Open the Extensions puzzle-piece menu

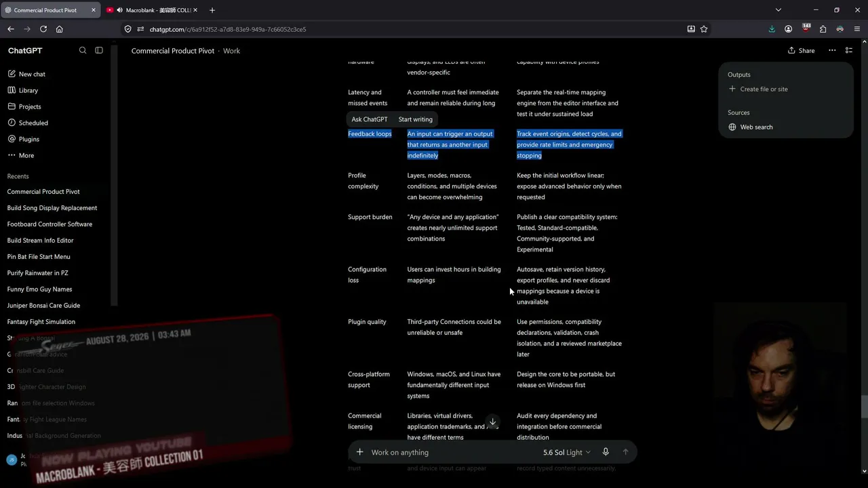click(x=823, y=29)
